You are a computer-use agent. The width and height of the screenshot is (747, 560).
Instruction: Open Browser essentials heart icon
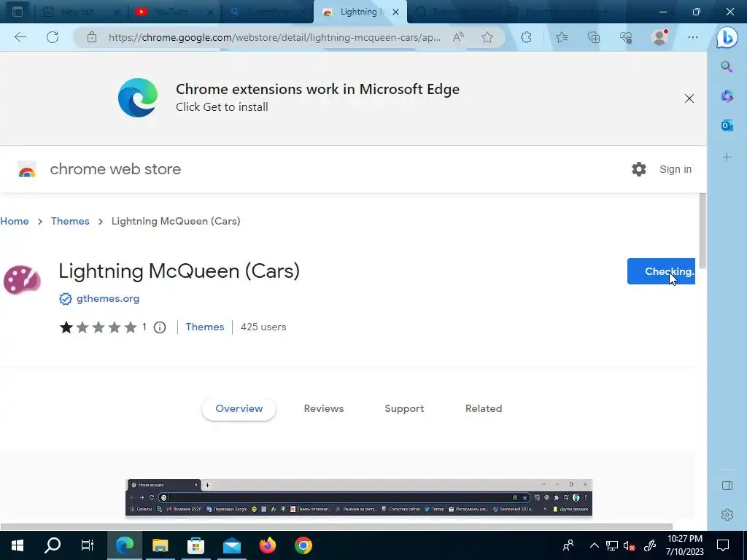[x=626, y=37]
